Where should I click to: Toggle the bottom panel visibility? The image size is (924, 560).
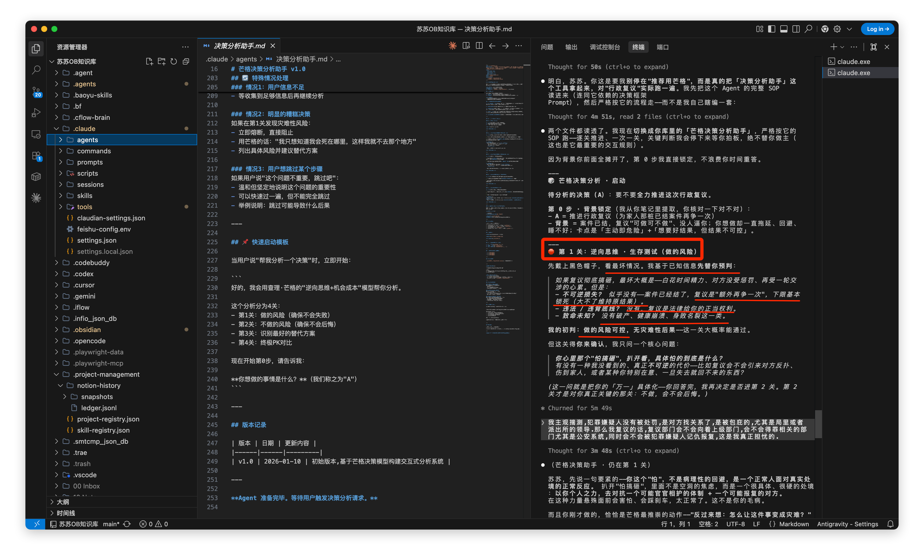(784, 29)
